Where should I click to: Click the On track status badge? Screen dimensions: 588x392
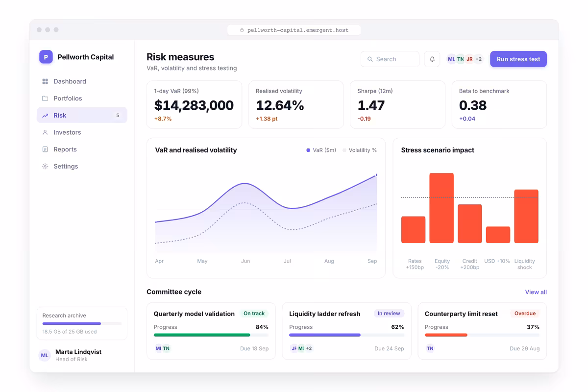click(254, 314)
